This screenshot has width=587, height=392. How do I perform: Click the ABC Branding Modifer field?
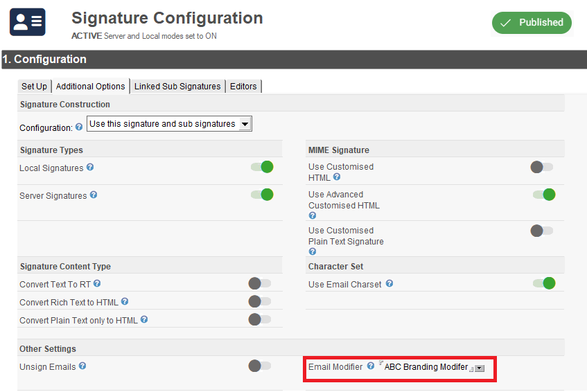coord(426,367)
